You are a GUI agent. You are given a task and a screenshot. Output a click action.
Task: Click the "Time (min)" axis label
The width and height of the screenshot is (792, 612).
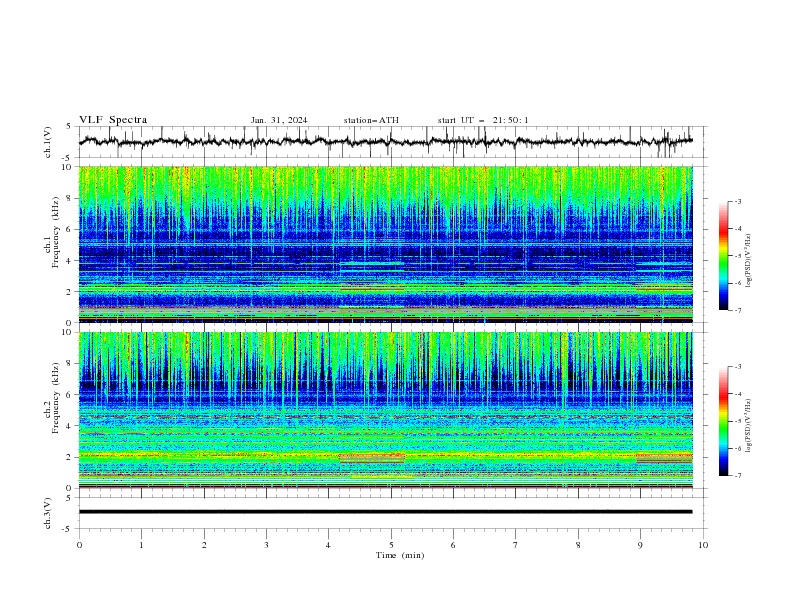tap(400, 555)
